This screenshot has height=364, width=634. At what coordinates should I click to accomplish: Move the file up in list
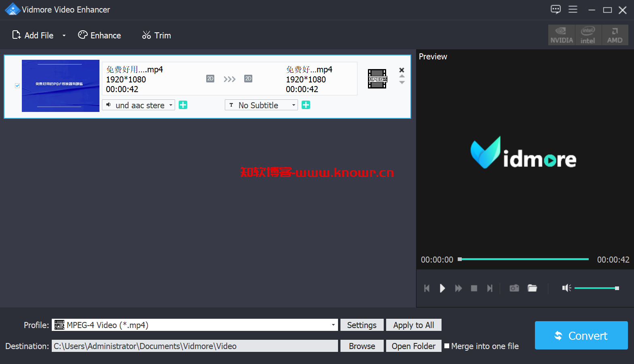coord(402,76)
